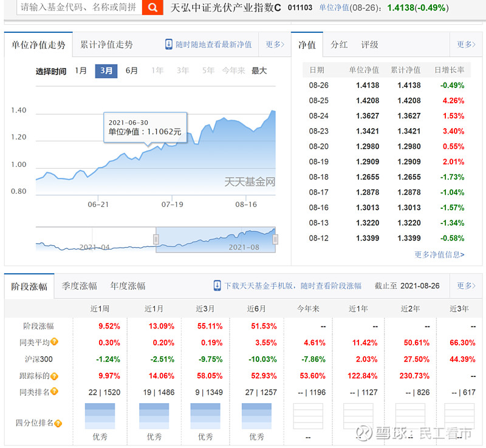Expand 更多 in the net value chart header
Image resolution: width=486 pixels, height=448 pixels.
pyautogui.click(x=275, y=44)
